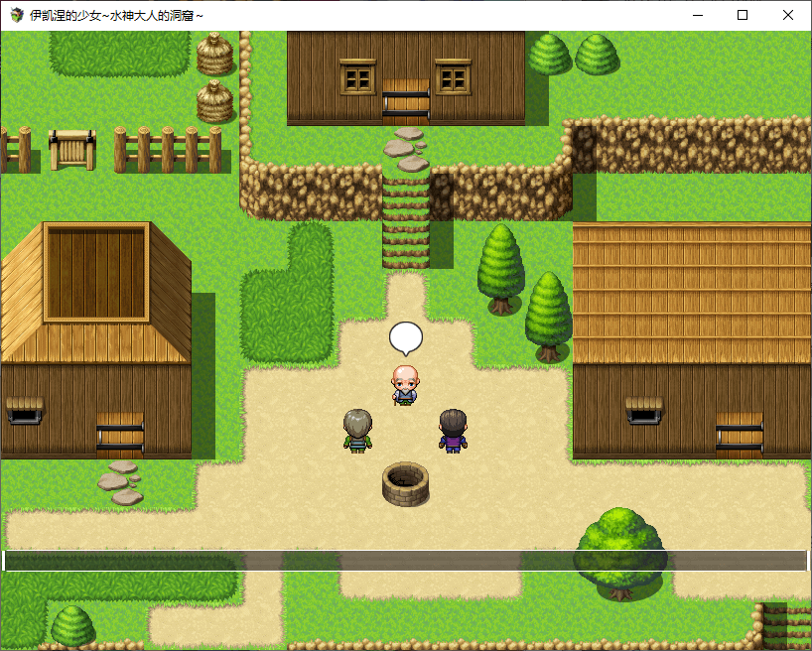Viewport: 812px width, 651px height.
Task: Minimize the game window
Action: point(697,15)
